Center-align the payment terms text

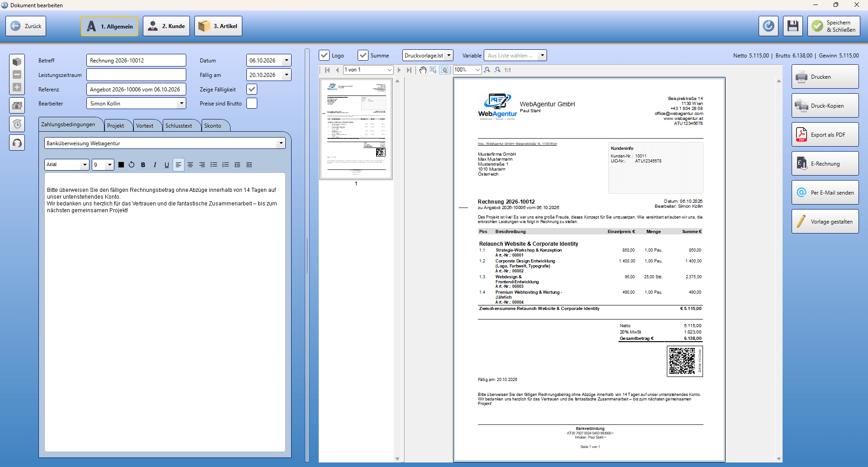(190, 165)
